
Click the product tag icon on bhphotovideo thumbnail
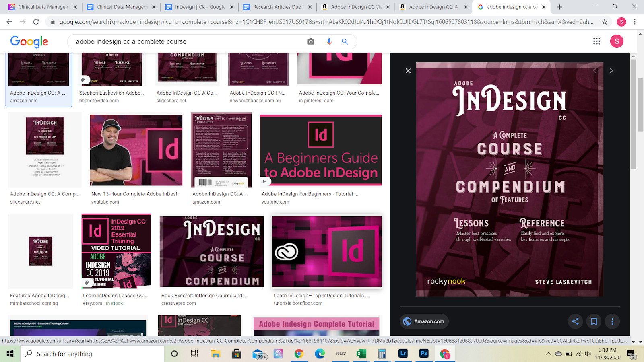point(83,80)
